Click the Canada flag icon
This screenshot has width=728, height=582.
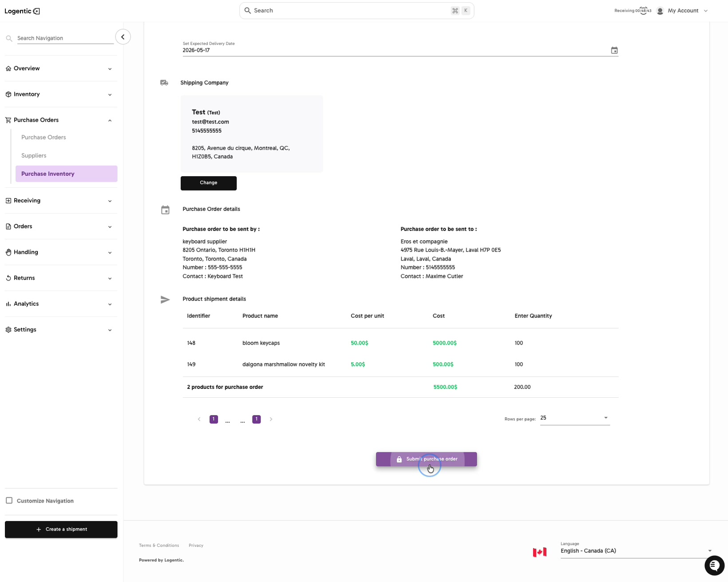540,552
